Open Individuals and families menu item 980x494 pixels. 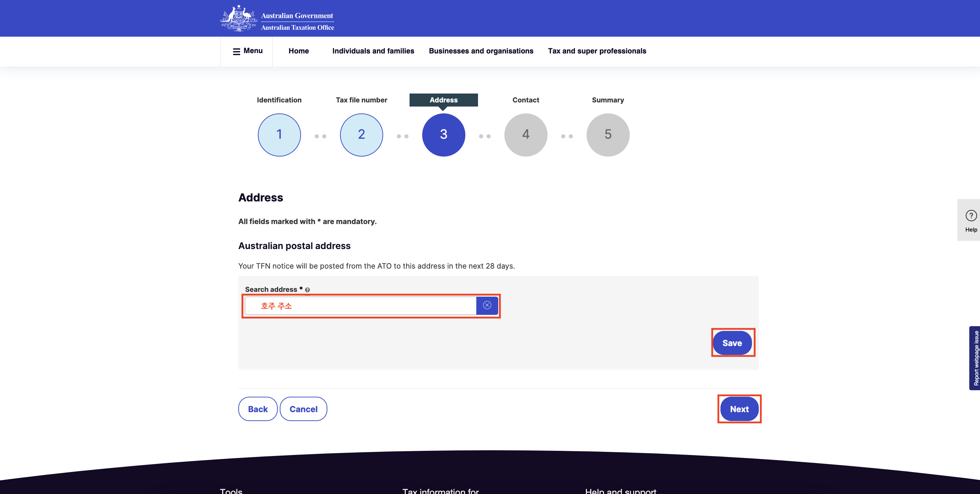pyautogui.click(x=373, y=51)
